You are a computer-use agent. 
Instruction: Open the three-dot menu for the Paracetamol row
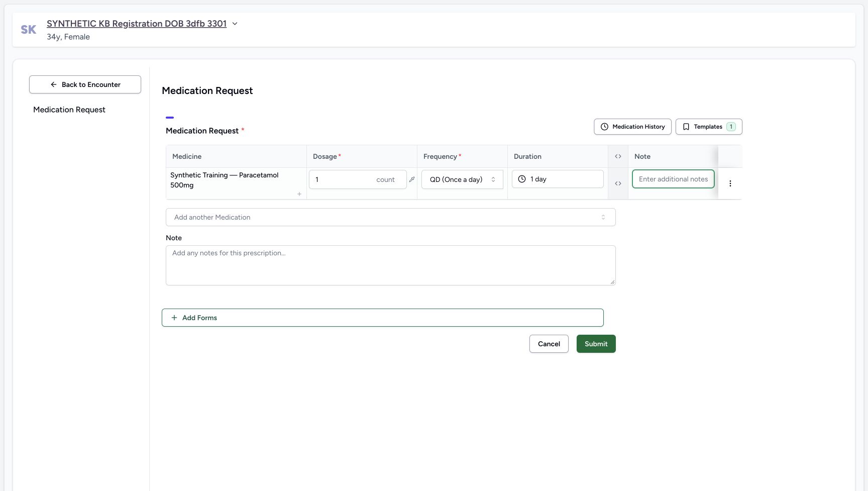730,183
